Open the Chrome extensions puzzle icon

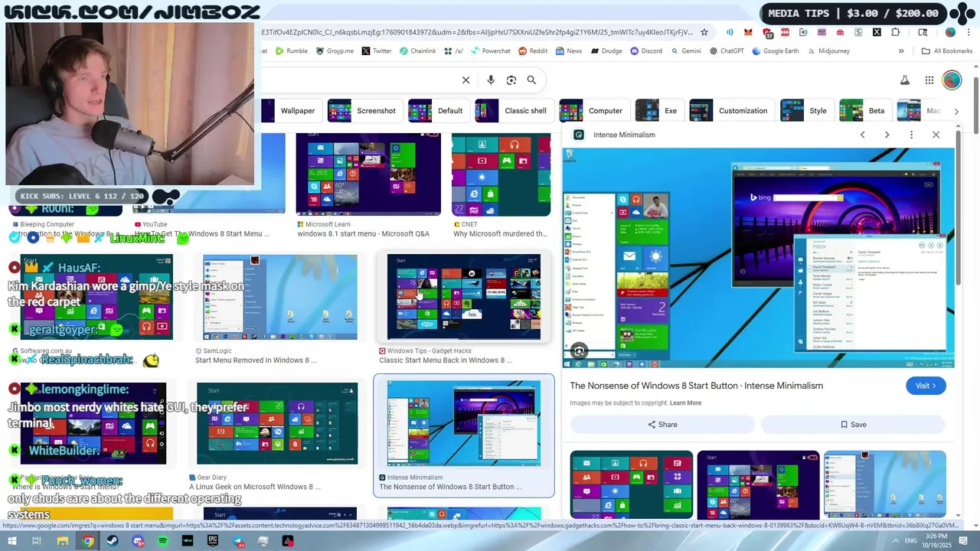point(896,32)
